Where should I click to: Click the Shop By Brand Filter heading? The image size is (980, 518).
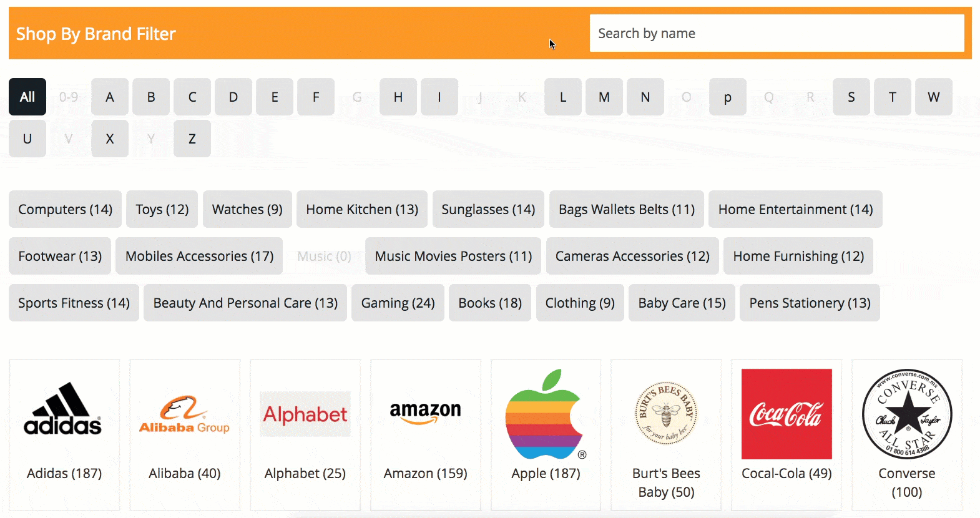click(x=96, y=34)
